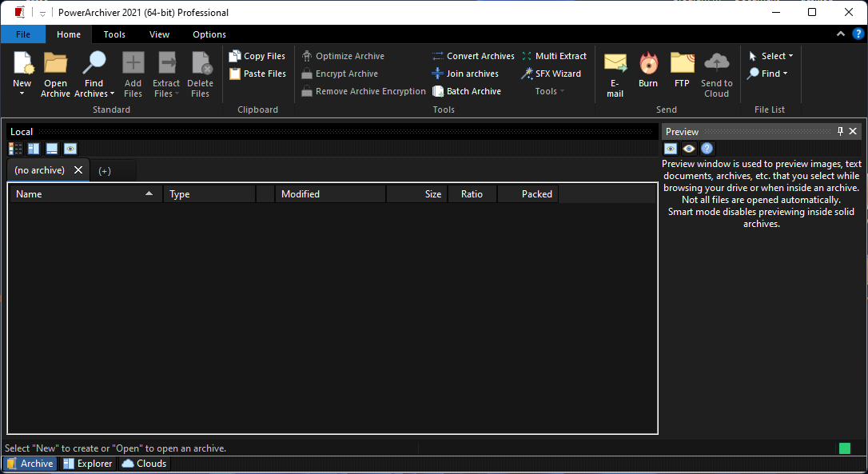The height and width of the screenshot is (474, 868).
Task: Click the Extract Files icon
Action: pos(166,63)
